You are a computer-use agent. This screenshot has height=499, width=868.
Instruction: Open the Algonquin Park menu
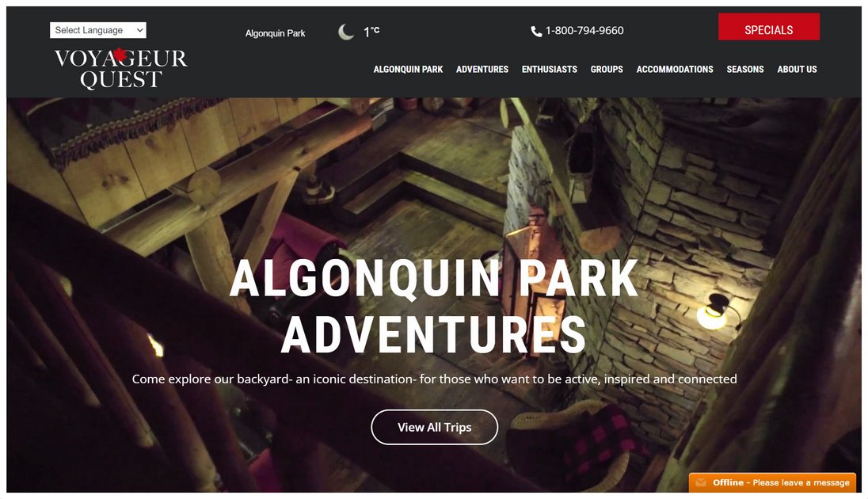pos(408,69)
